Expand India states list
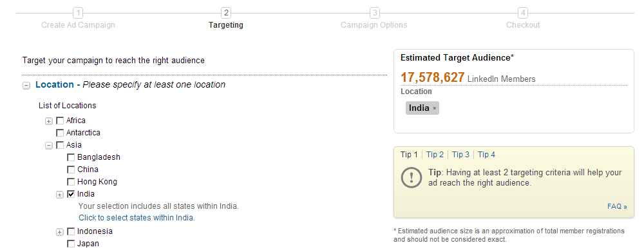 pos(60,195)
